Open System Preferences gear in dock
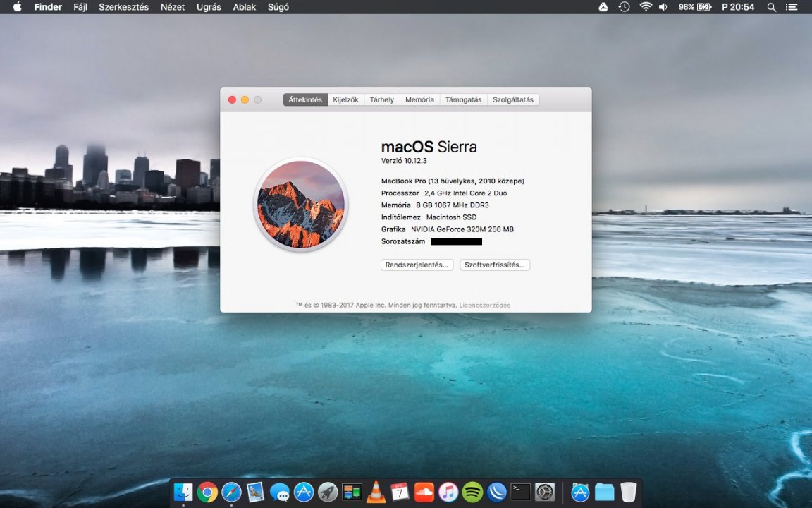Image resolution: width=812 pixels, height=508 pixels. [545, 492]
